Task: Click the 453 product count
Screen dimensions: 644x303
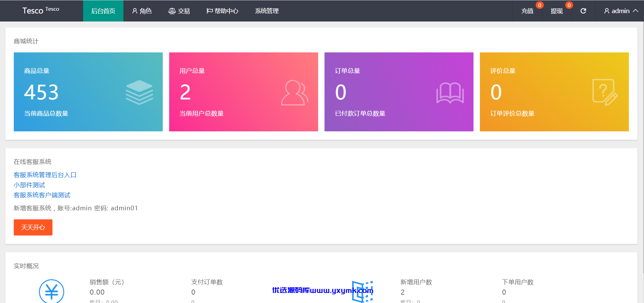Action: click(41, 92)
